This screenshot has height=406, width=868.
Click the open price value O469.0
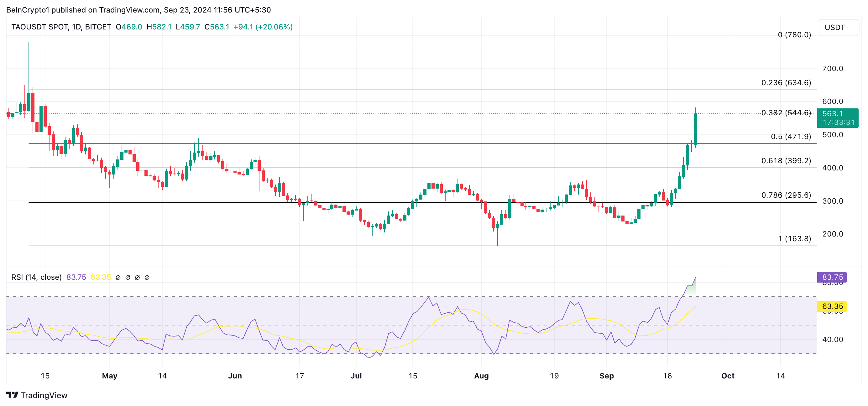pyautogui.click(x=129, y=27)
